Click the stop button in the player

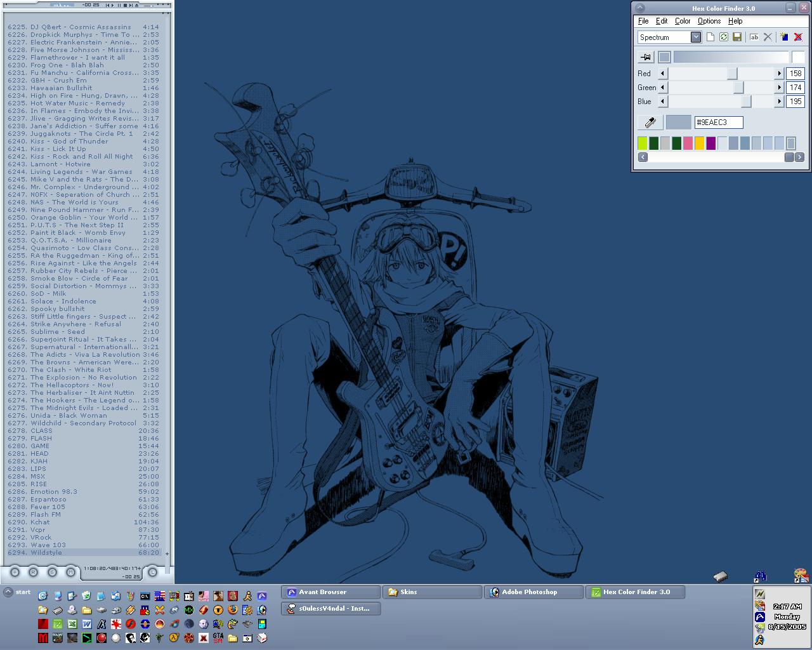(125, 5)
